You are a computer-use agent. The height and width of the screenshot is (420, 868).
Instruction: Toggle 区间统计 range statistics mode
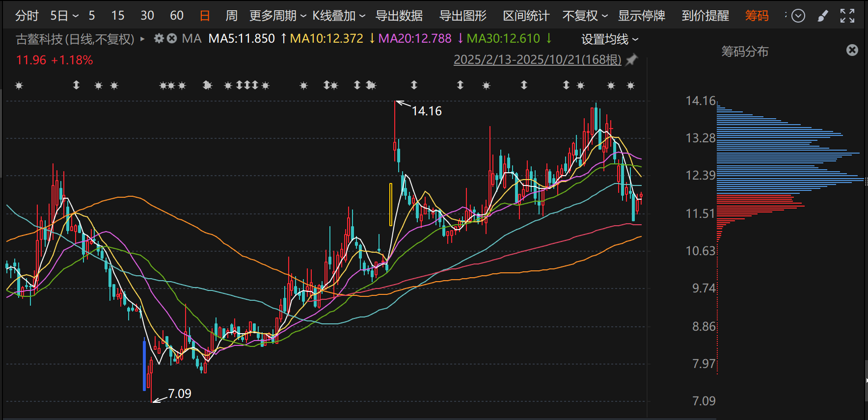tap(526, 16)
